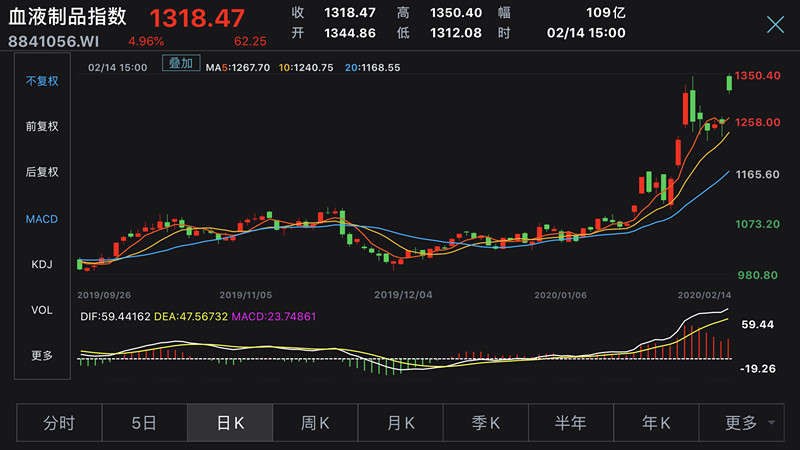This screenshot has height=450, width=800.
Task: Select the 日K daily candlestick tab
Action: [x=230, y=423]
